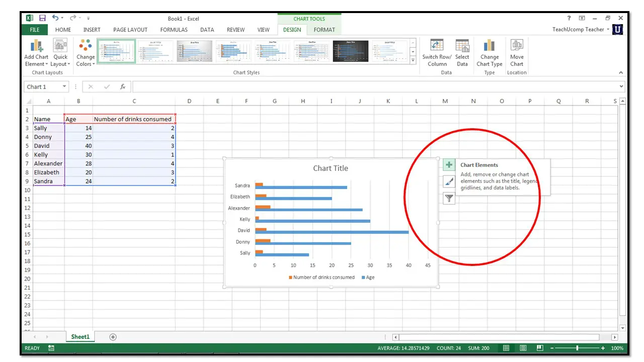This screenshot has height=362, width=644.
Task: Click Switch Row/Column icon
Action: 437,46
